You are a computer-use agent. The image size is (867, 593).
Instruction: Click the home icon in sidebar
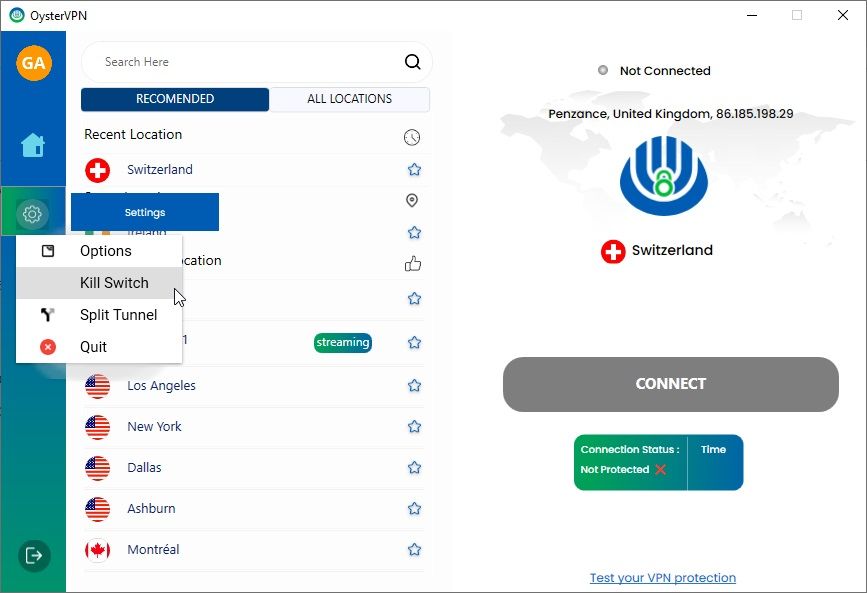33,146
